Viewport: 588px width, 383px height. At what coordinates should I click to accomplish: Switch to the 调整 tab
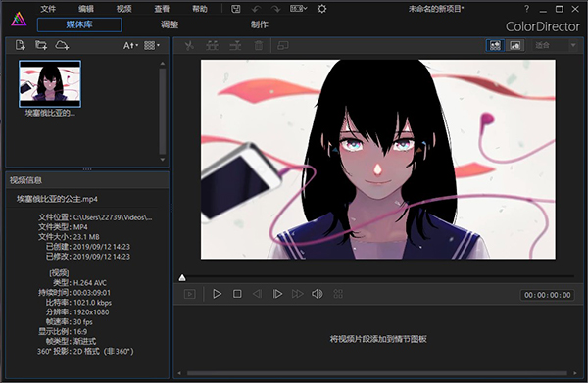tap(170, 24)
